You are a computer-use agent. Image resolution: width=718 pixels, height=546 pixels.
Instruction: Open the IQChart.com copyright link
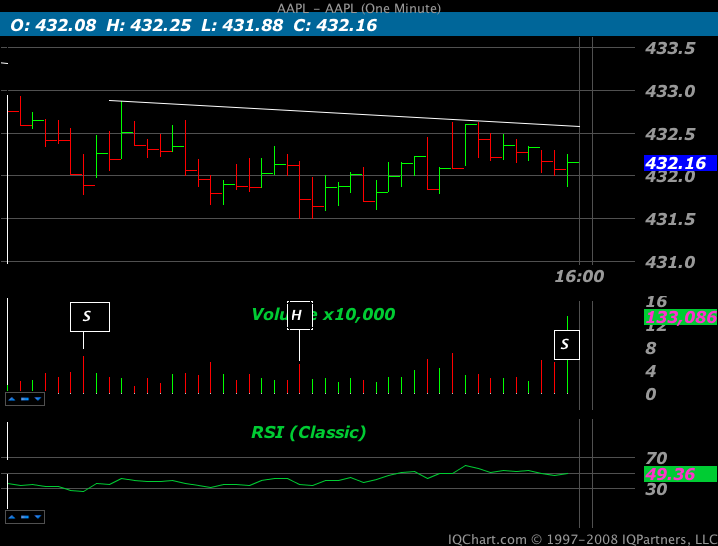point(582,540)
